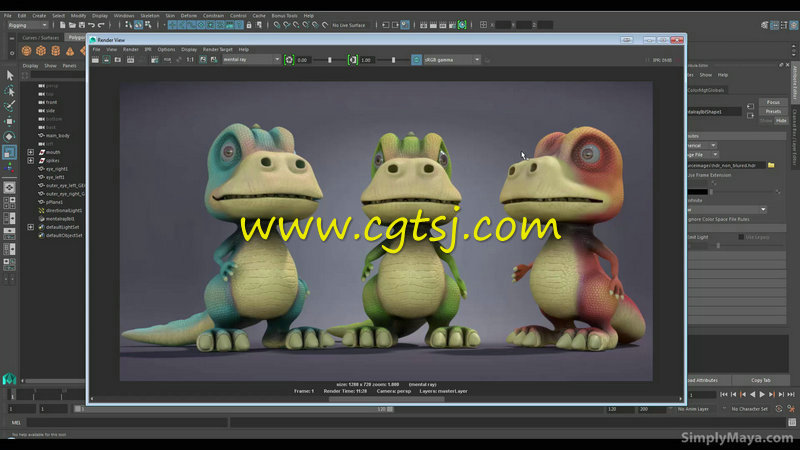Click the Open Scene folder icon

pos(72,24)
